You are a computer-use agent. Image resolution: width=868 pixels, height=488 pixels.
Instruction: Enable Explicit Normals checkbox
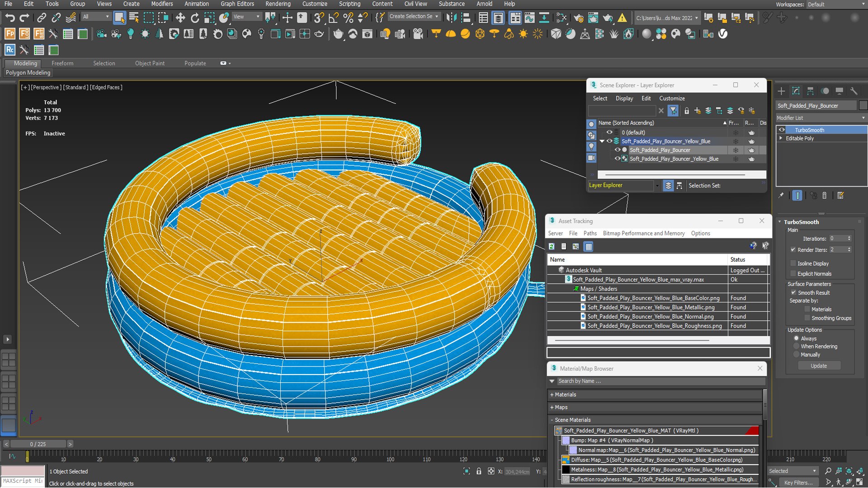click(x=793, y=273)
